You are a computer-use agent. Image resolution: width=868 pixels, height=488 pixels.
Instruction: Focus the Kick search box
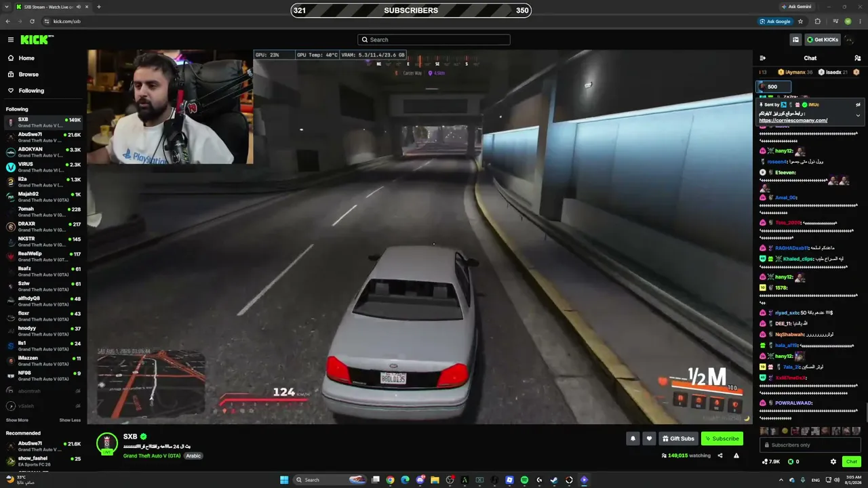(434, 40)
